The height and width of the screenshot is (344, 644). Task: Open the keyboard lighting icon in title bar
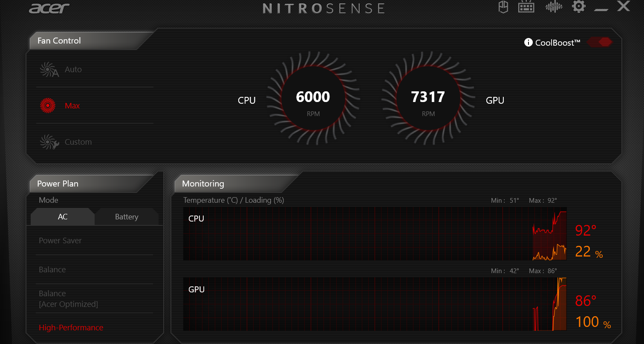tap(526, 7)
